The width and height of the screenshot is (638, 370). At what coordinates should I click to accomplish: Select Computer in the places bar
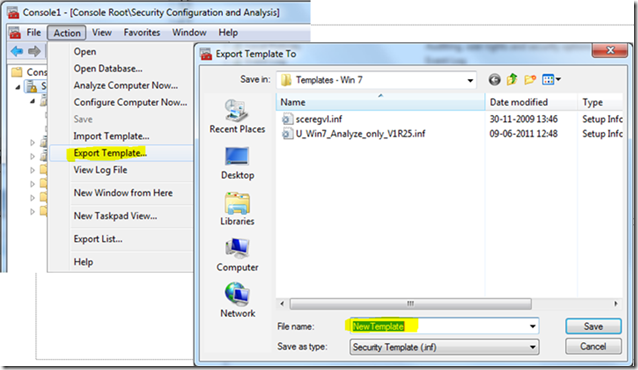237,255
